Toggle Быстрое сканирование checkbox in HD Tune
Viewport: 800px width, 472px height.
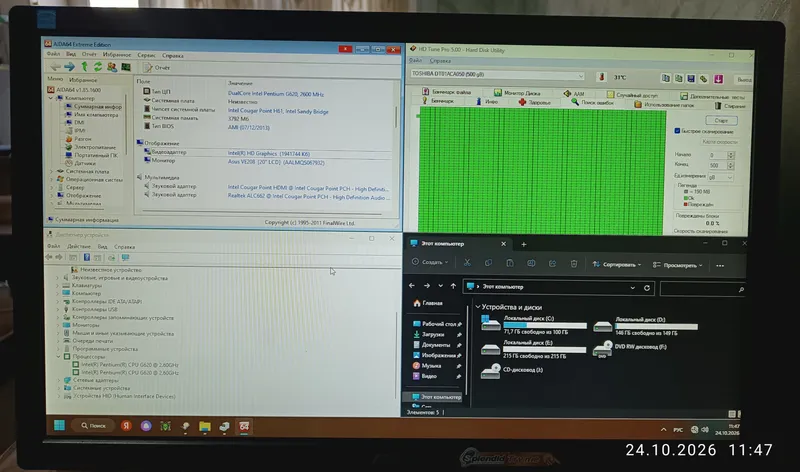click(677, 131)
